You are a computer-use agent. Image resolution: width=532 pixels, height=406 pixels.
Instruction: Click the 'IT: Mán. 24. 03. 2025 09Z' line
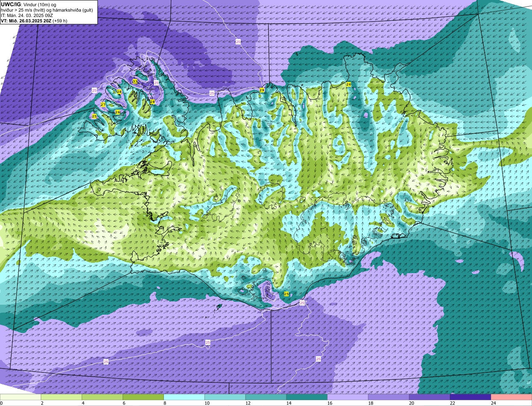(x=27, y=15)
